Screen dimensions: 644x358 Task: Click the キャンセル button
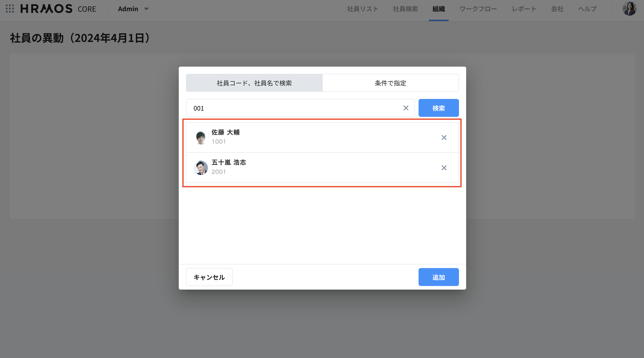click(x=209, y=277)
